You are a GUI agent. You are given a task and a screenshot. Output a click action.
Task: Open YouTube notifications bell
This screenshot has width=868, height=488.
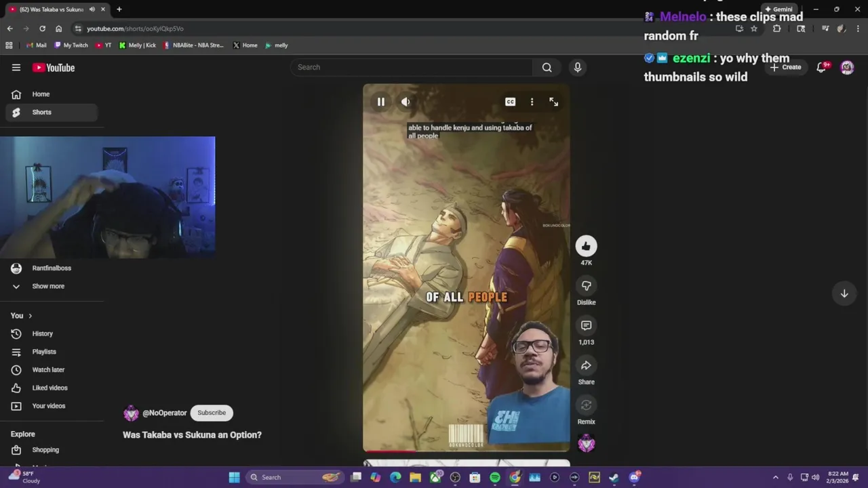tap(822, 67)
